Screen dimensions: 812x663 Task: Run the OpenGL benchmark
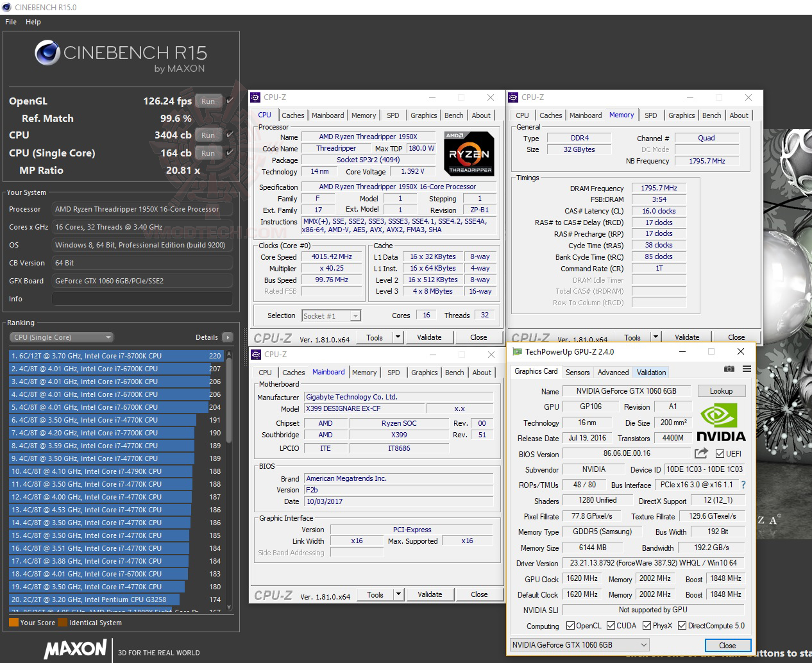208,101
